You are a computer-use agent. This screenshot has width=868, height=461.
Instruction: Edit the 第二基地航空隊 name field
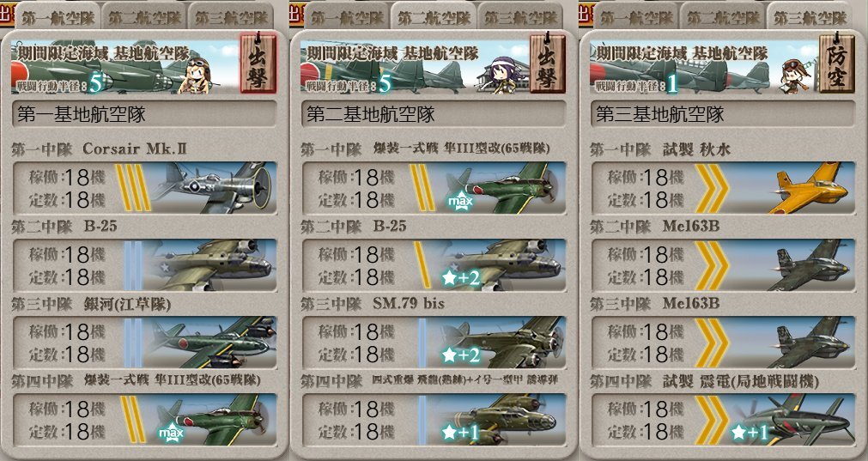[434, 114]
